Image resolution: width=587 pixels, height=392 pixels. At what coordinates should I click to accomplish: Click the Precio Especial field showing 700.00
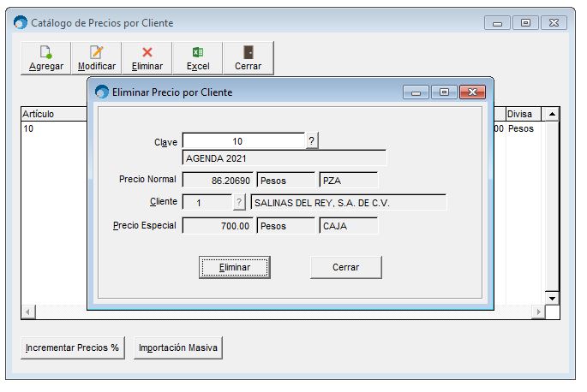[218, 226]
